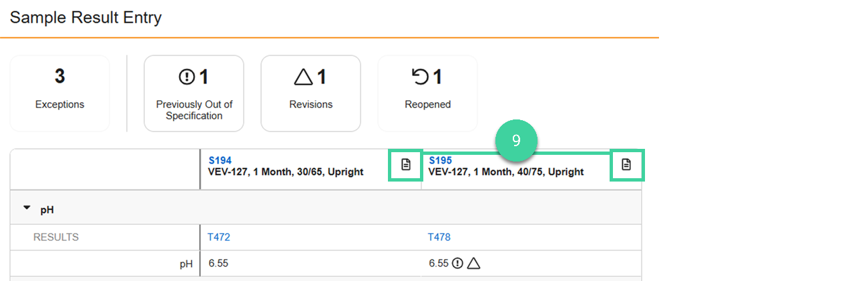Open test result link T472
The height and width of the screenshot is (281, 868).
coord(219,237)
